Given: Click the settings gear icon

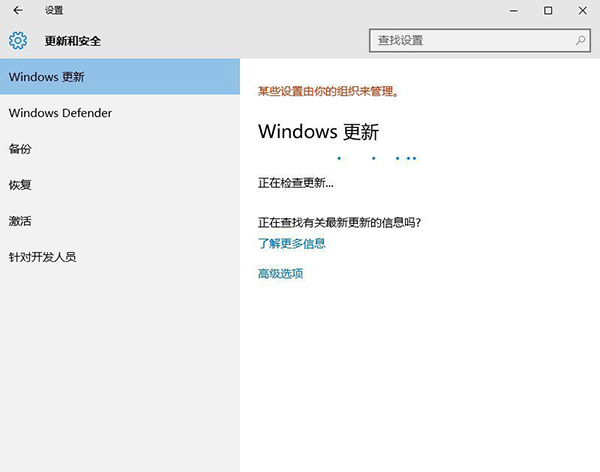Looking at the screenshot, I should [x=17, y=41].
